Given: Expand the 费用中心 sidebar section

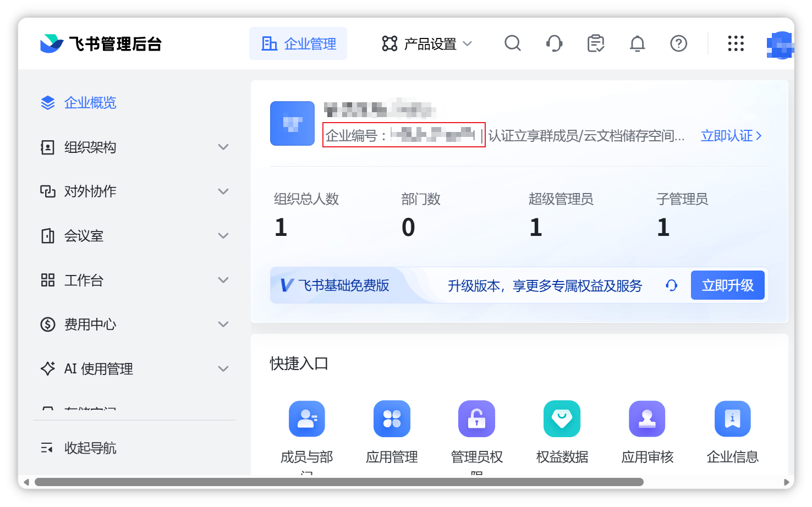Looking at the screenshot, I should coord(135,324).
